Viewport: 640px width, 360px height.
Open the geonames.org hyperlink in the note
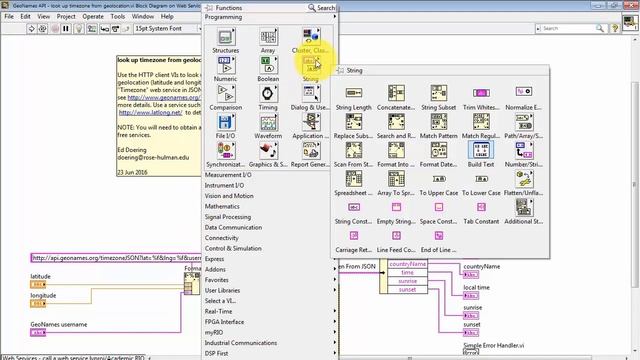point(164,98)
